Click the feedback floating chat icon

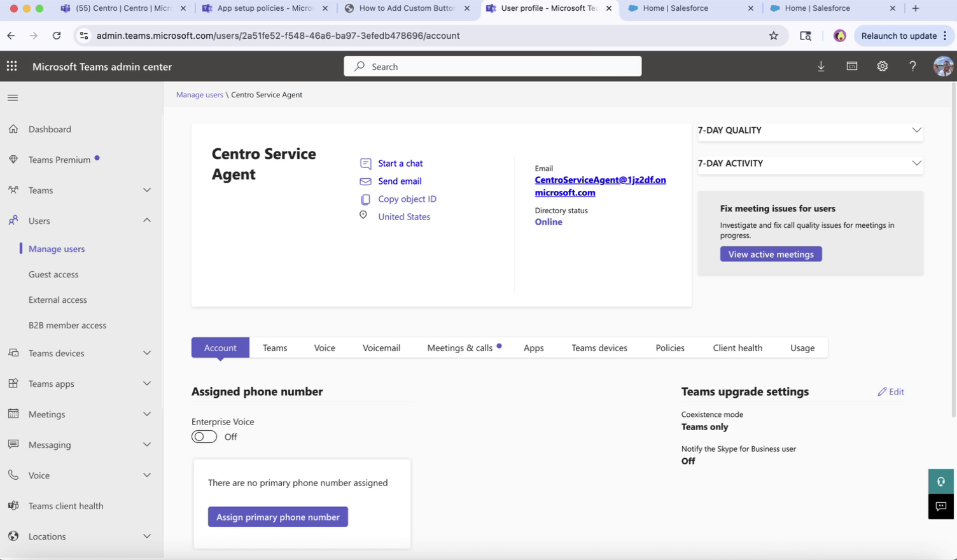tap(940, 507)
